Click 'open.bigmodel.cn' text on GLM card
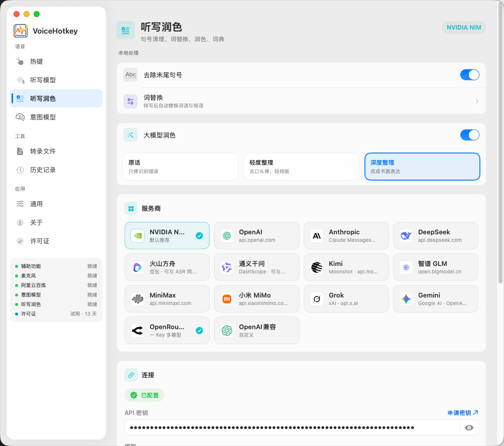This screenshot has width=504, height=446. 439,271
